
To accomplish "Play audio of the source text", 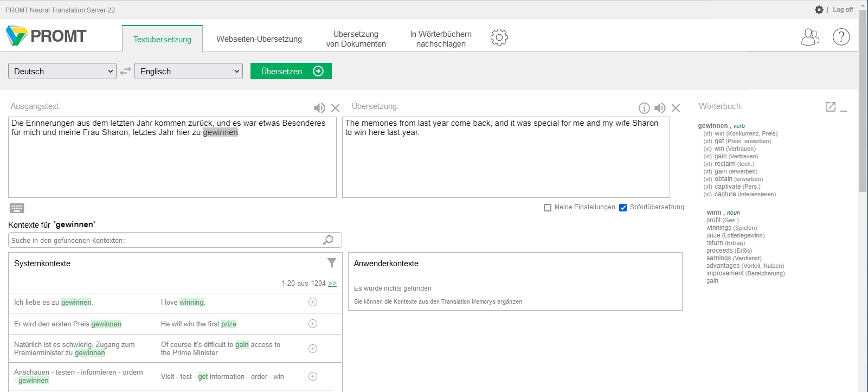I will point(319,108).
